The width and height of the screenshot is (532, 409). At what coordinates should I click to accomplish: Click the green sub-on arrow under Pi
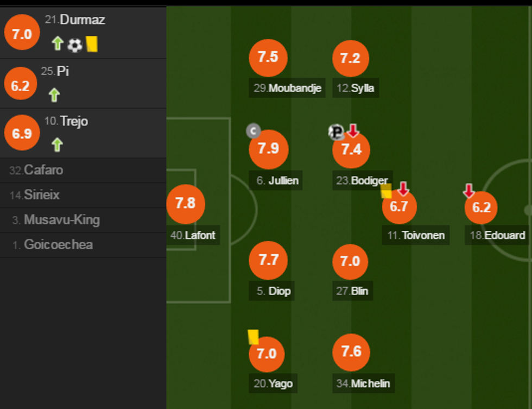tap(54, 95)
